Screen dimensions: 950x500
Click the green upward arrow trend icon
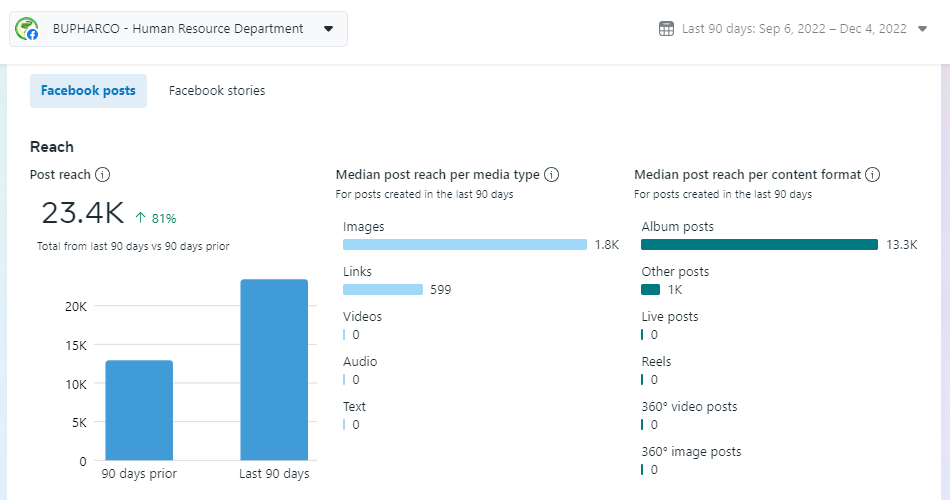tap(141, 218)
